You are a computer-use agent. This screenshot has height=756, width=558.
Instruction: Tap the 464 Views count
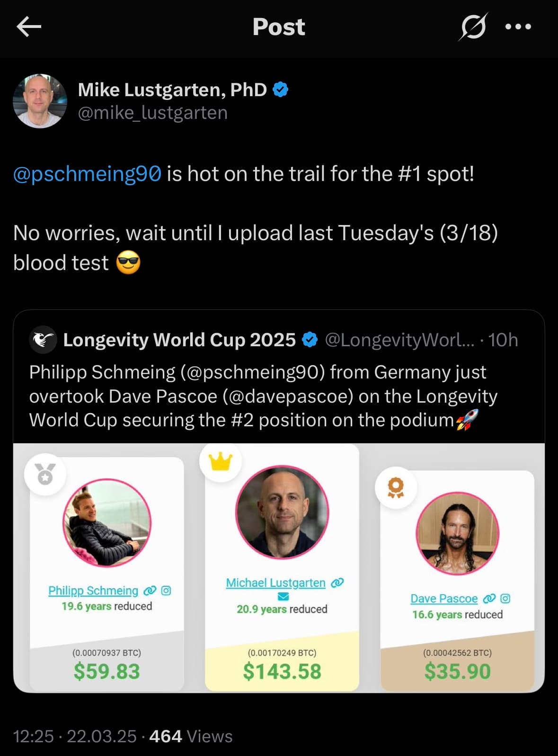coord(191,736)
